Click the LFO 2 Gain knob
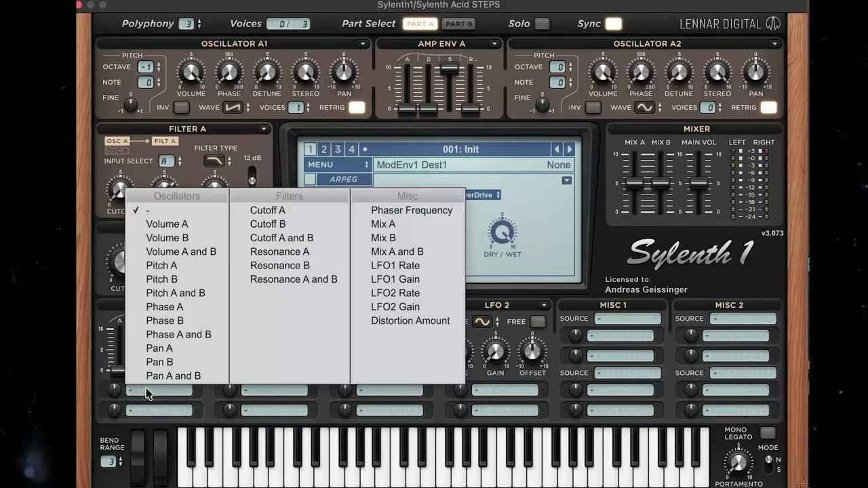This screenshot has height=488, width=868. click(495, 352)
